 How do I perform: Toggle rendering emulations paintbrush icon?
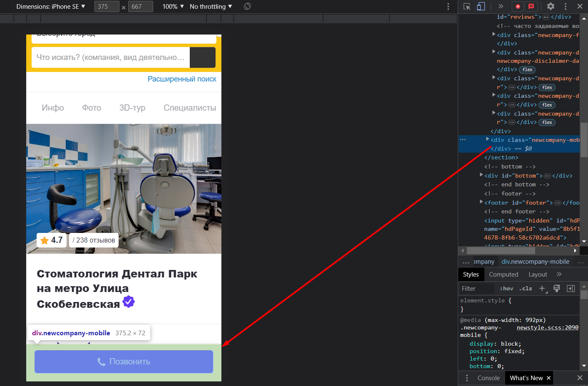click(557, 289)
